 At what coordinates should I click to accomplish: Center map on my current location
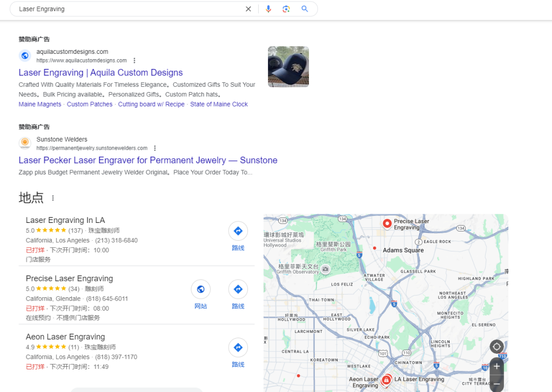(x=496, y=347)
